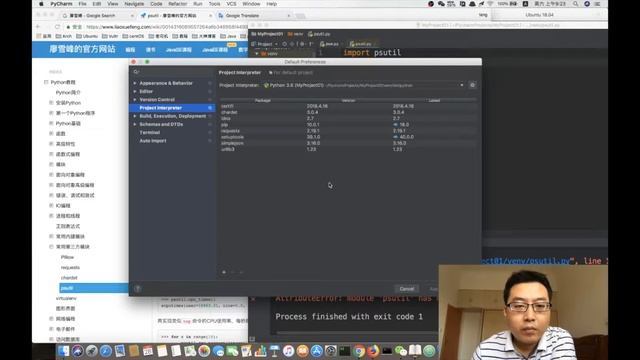Select the requests package row in table

348,131
